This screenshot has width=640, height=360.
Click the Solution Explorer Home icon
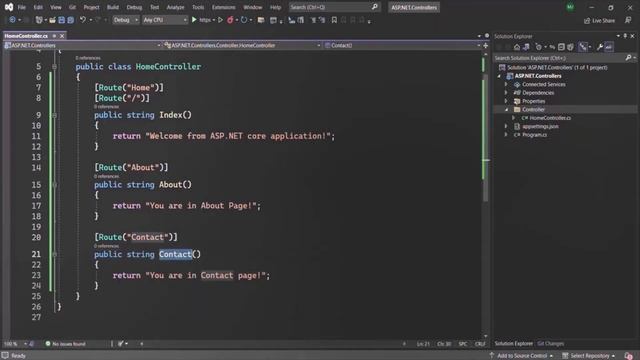coord(517,47)
